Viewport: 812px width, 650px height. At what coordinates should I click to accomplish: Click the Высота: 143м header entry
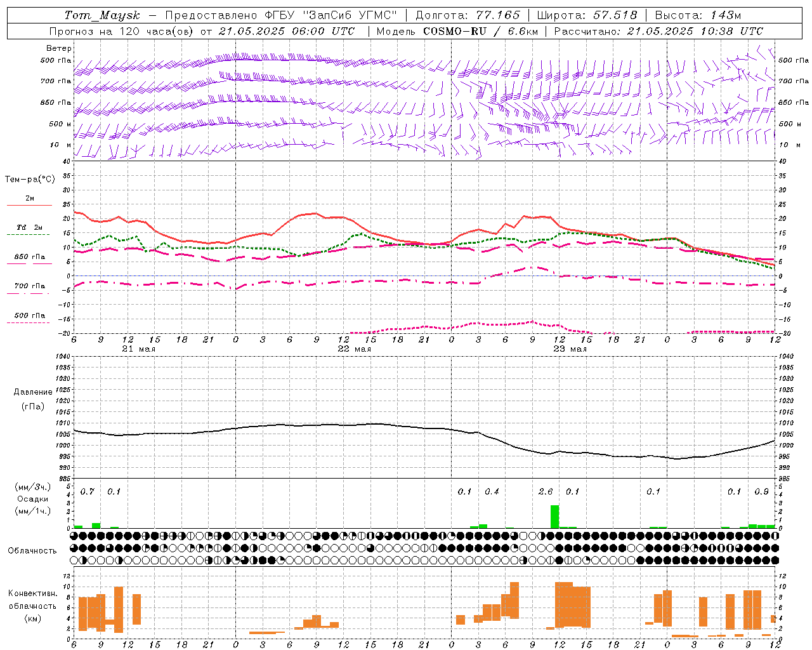(698, 15)
